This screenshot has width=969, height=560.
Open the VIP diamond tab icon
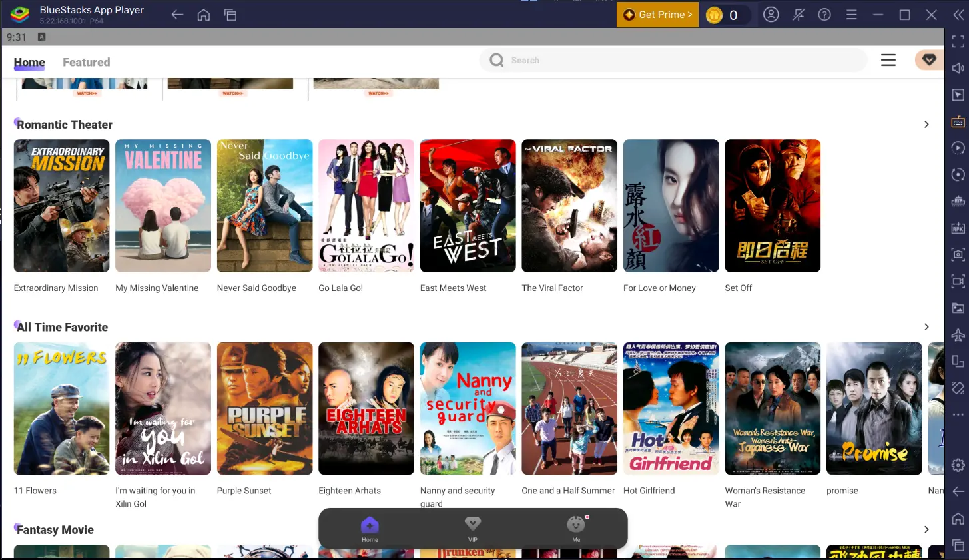pos(473,524)
